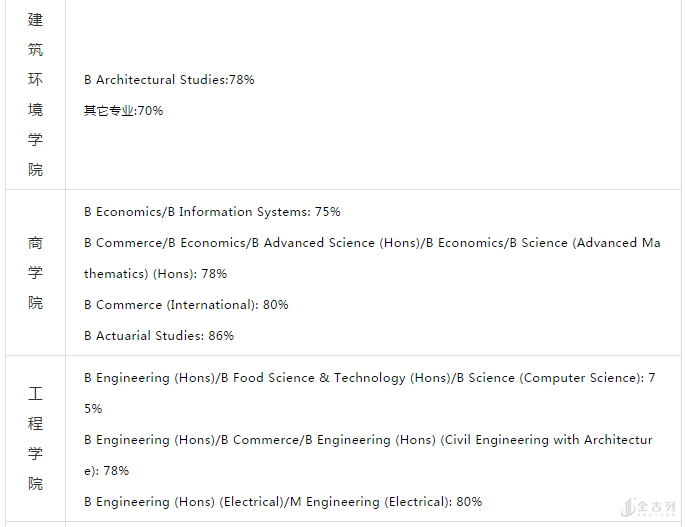Click the '5%' wrapped text under Computer Science

[x=93, y=409]
